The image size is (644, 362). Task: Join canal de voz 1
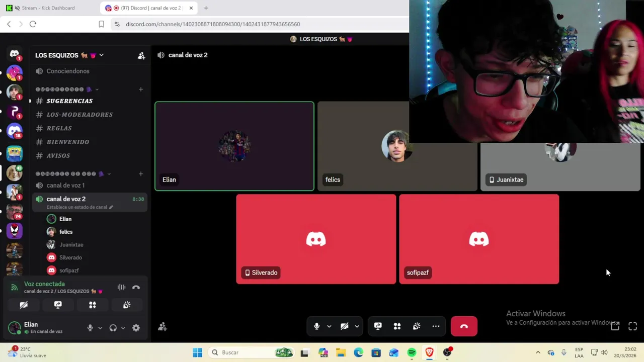tap(65, 186)
